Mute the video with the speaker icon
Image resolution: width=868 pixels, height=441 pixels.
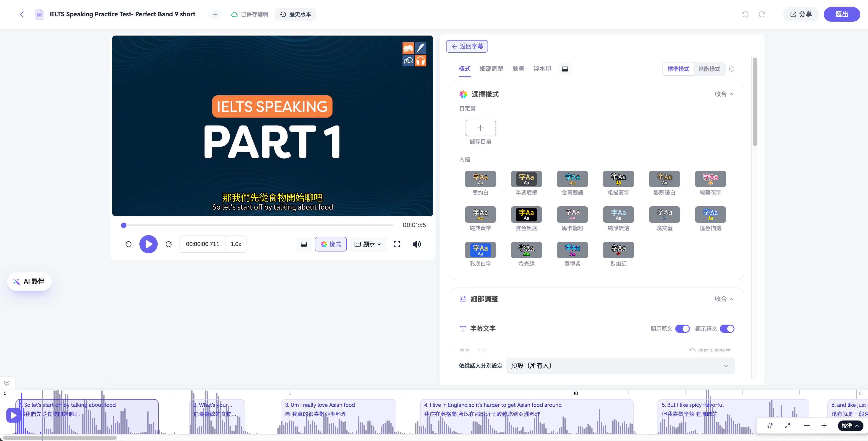(416, 244)
